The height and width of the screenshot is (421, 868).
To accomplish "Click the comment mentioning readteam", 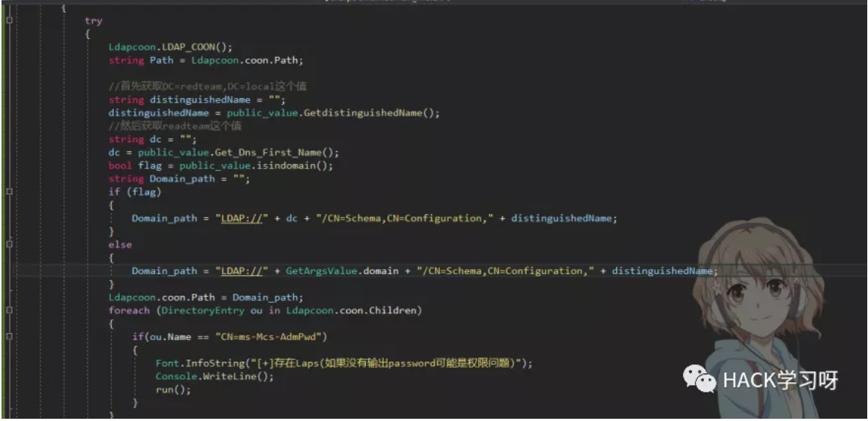I will coord(175,126).
